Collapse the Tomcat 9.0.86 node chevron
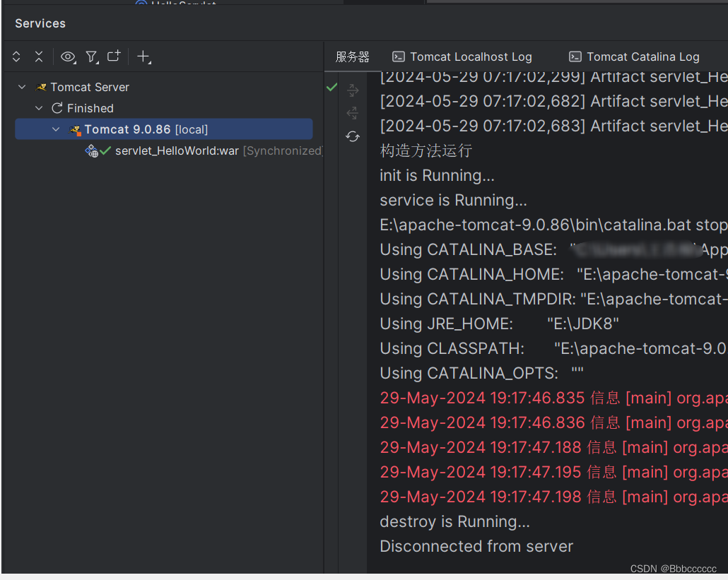This screenshot has width=728, height=580. click(56, 129)
